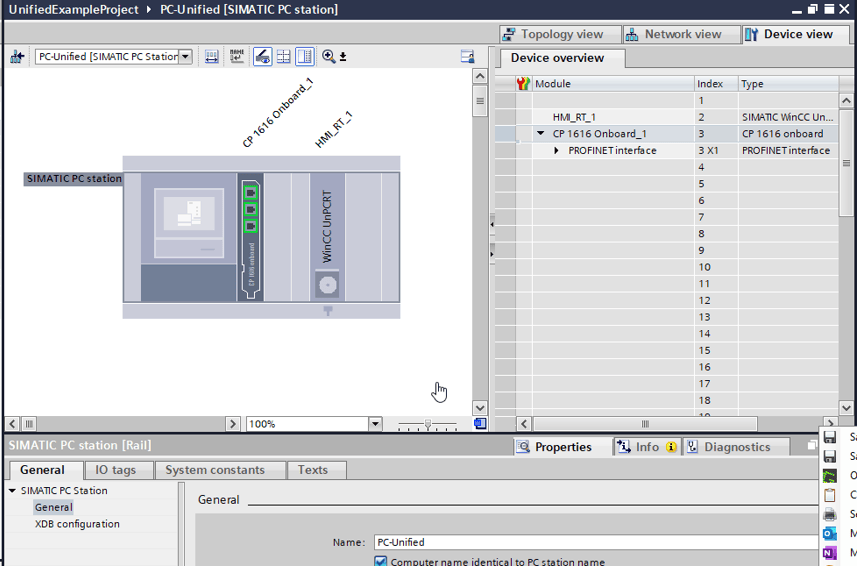Click the magnifier zoom icon
857x566 pixels.
click(328, 56)
